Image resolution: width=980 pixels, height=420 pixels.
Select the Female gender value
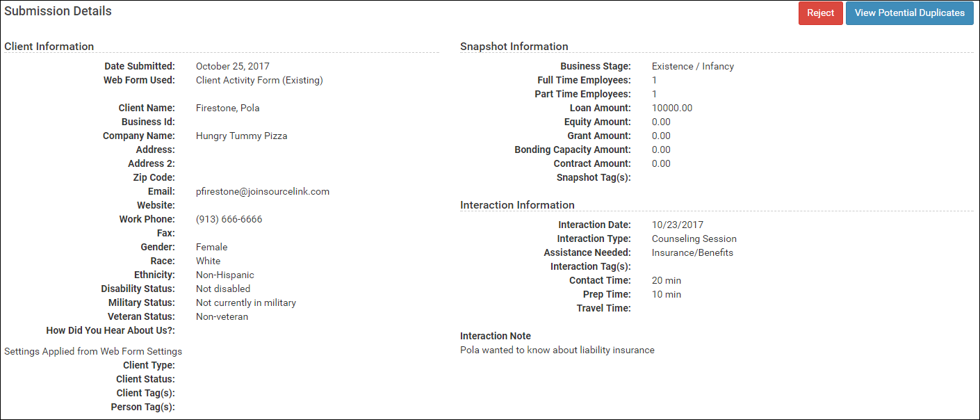(x=211, y=247)
